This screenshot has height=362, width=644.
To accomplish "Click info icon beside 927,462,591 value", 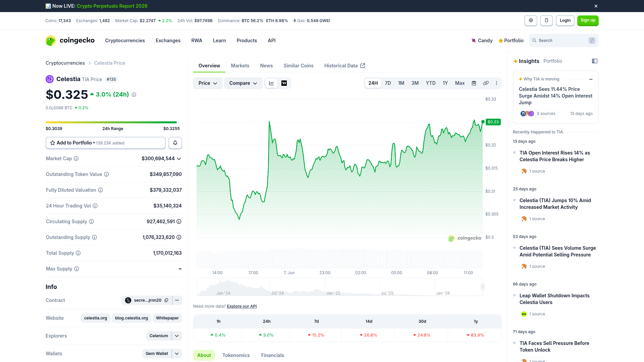I will pyautogui.click(x=179, y=222).
